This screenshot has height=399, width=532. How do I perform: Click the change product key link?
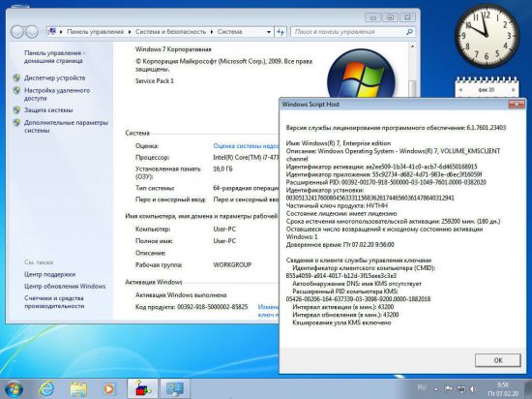268,311
